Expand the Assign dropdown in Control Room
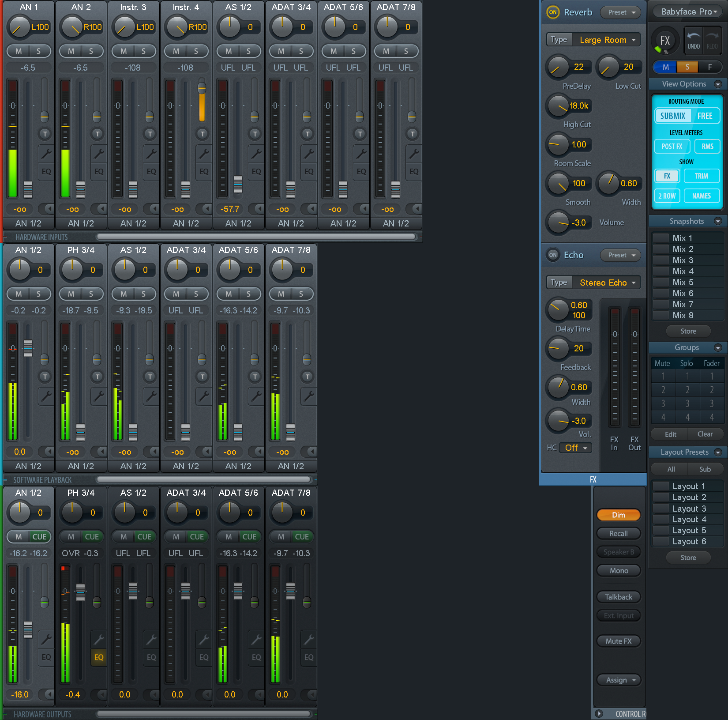728x720 pixels. pyautogui.click(x=619, y=680)
